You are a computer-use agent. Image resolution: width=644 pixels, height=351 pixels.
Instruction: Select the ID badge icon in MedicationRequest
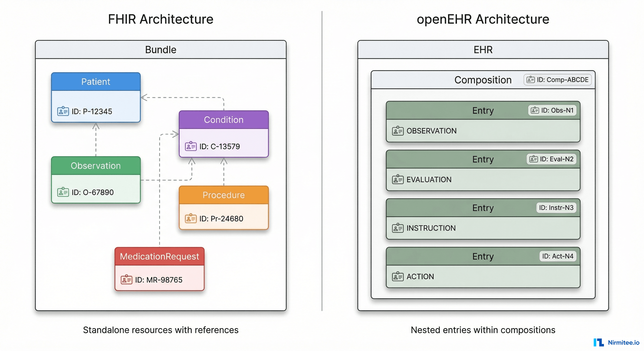click(126, 280)
